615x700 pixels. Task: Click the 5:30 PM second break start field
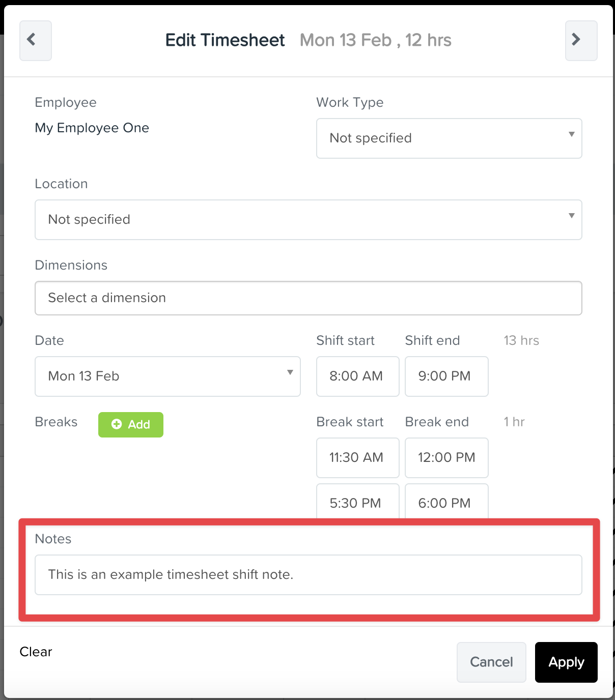tap(357, 503)
